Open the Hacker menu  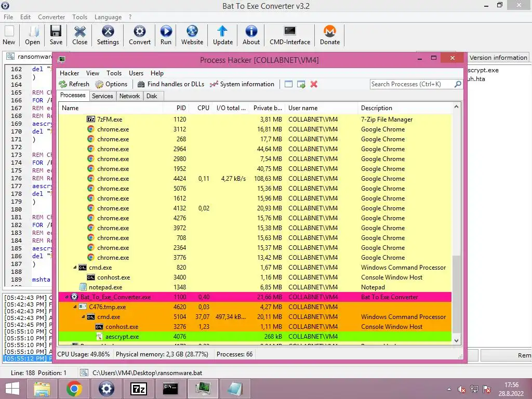click(x=69, y=73)
